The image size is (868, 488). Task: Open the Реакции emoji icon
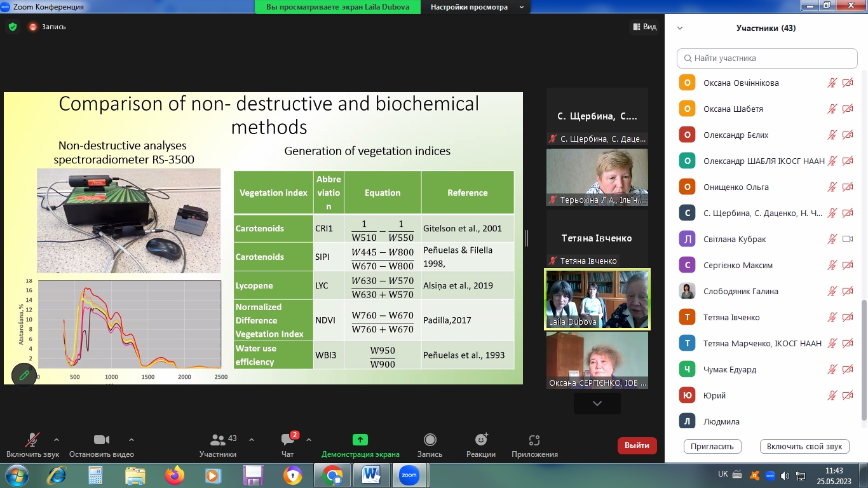tap(481, 440)
